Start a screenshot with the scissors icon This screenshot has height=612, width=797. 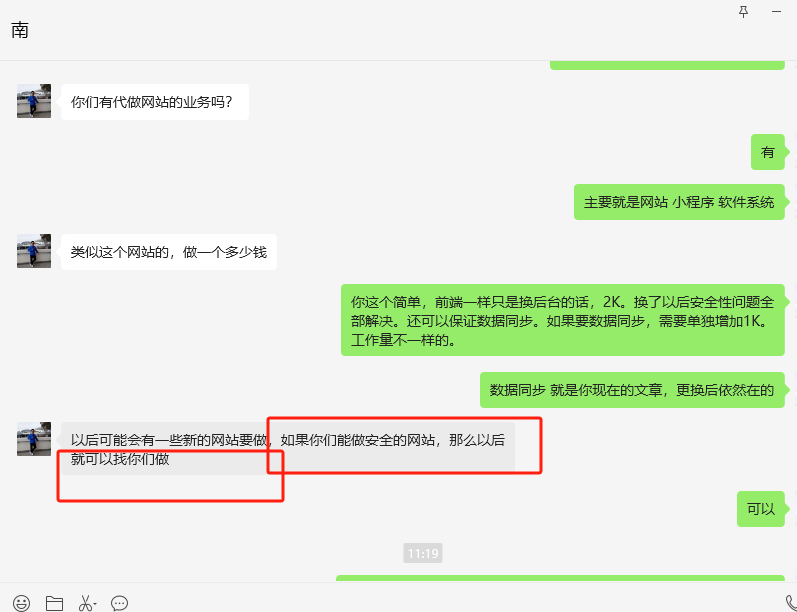[85, 603]
